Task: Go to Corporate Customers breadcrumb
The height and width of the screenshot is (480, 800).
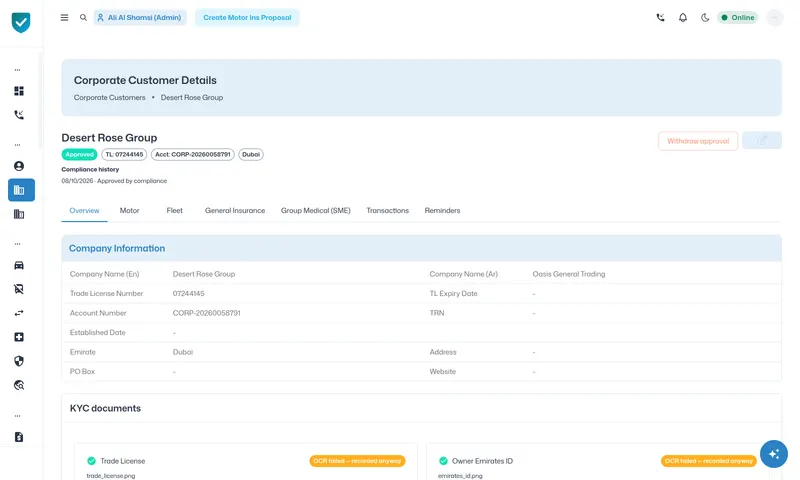Action: [109, 97]
